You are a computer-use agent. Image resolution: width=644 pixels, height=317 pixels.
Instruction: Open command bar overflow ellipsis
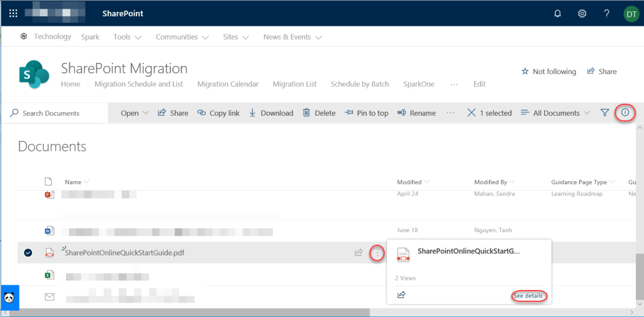coord(450,113)
